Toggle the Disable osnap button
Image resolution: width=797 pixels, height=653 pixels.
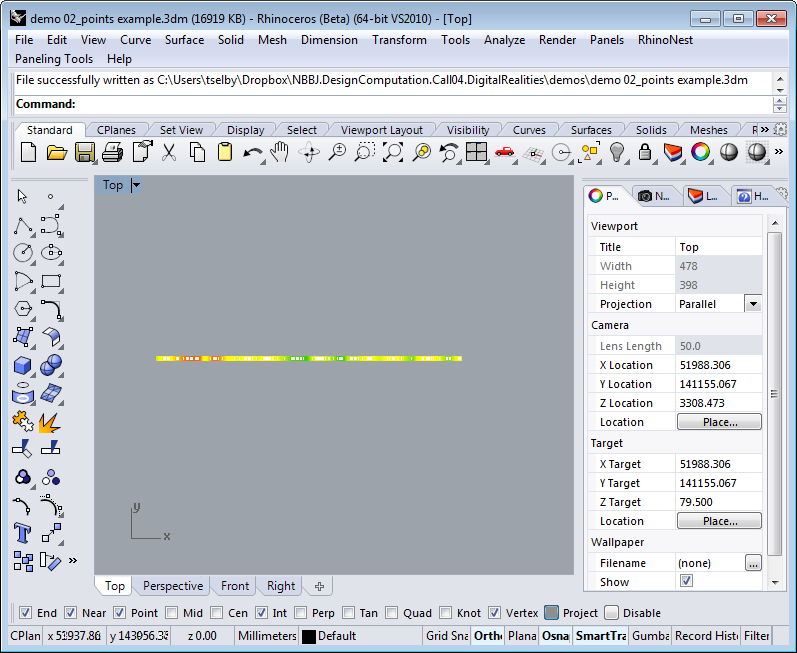pyautogui.click(x=611, y=613)
